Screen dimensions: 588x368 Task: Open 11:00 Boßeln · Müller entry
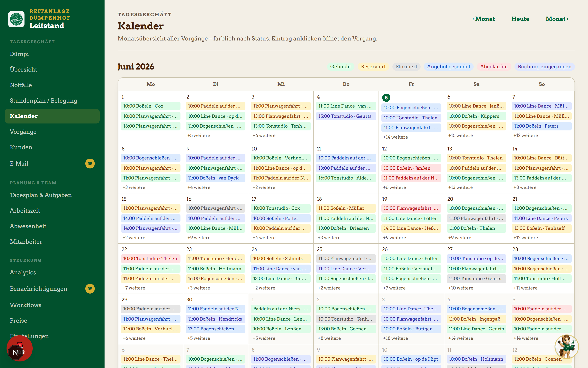[x=346, y=208]
